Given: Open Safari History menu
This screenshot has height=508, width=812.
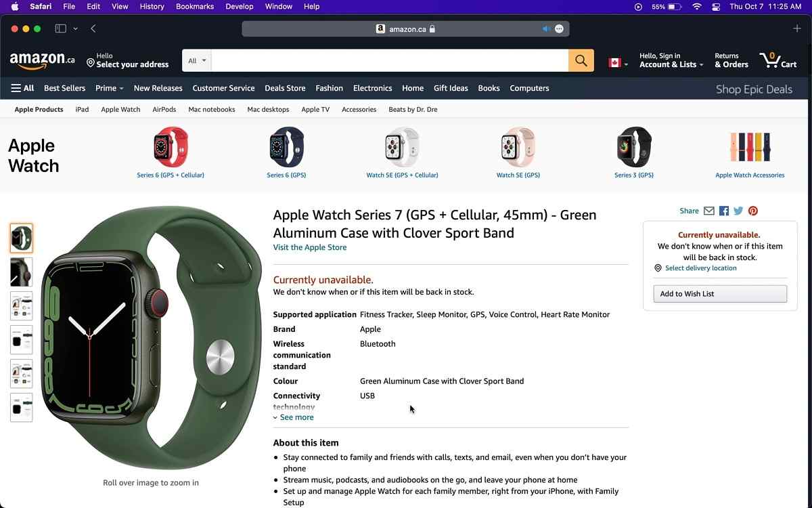Looking at the screenshot, I should tap(152, 6).
